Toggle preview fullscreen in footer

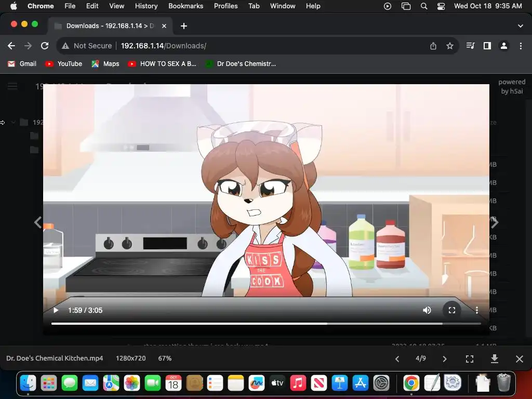[470, 358]
